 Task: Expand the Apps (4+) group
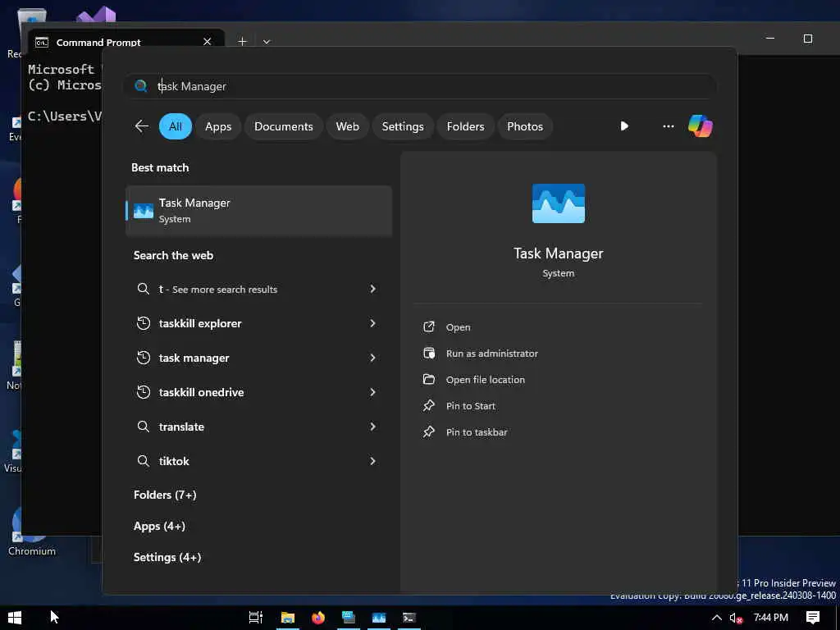click(159, 526)
